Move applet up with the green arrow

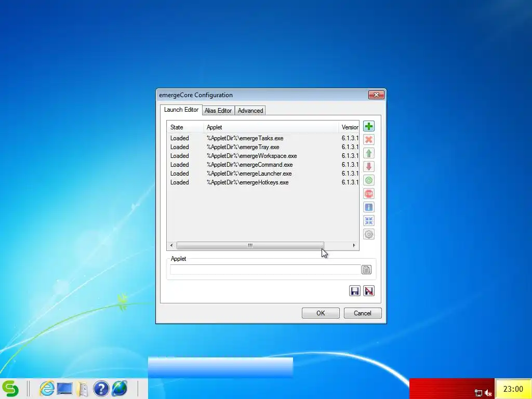click(369, 153)
